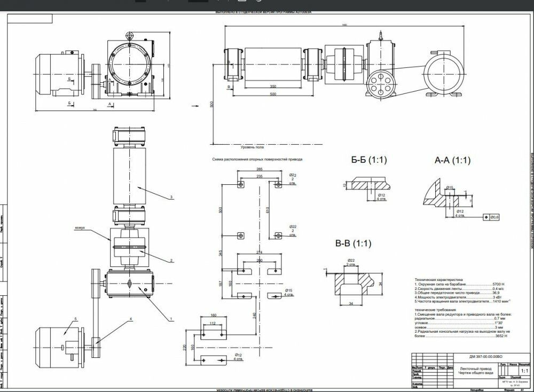Click callout number 5 on the motor
Viewport: 534px width, 392px height.
(76, 319)
